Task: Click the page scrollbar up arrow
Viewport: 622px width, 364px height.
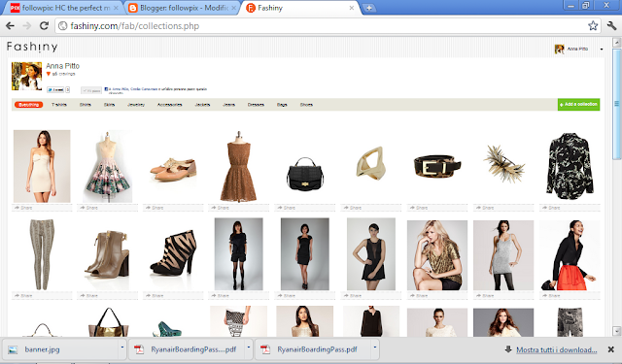Action: coord(616,42)
